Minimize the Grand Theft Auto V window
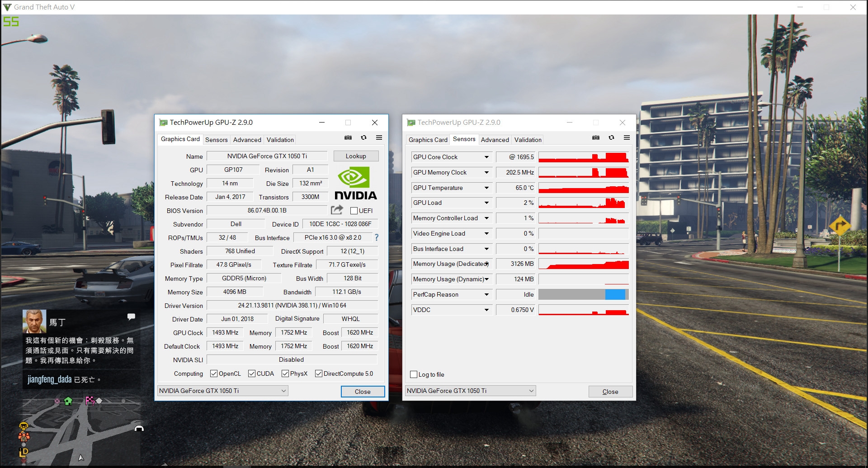The width and height of the screenshot is (868, 468). (x=800, y=7)
